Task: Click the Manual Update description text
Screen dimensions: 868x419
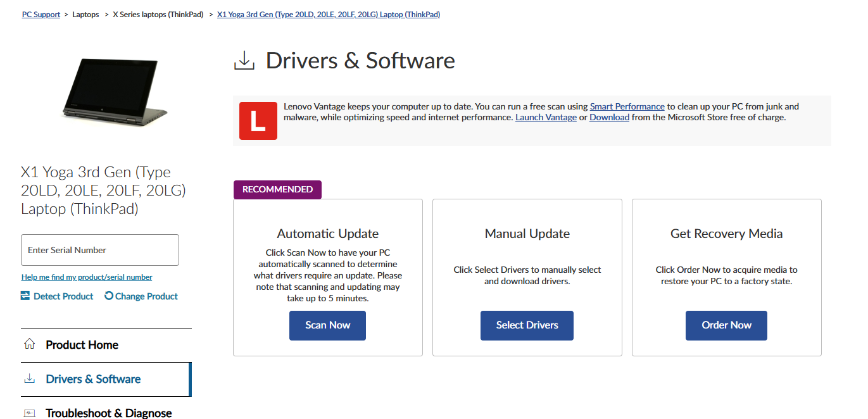Action: coord(527,275)
